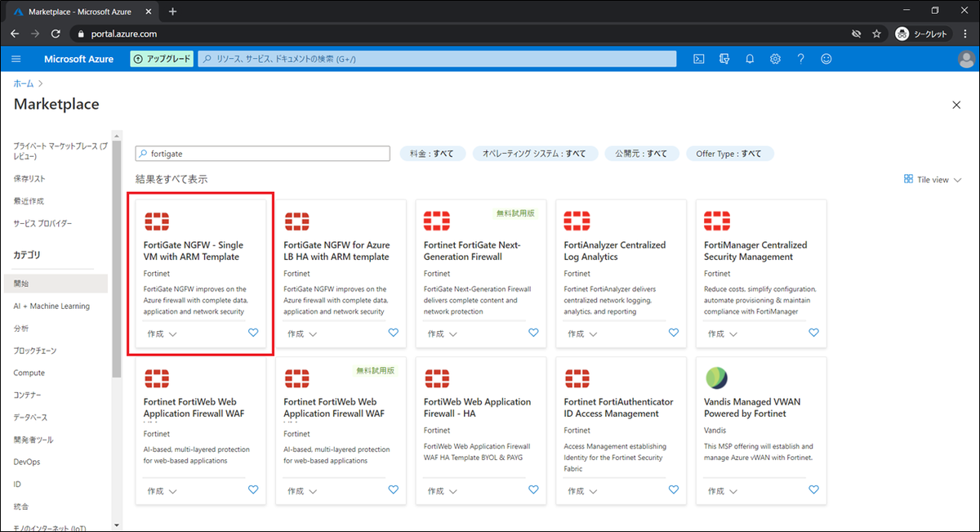Open the 公開元 : すべて filter
The width and height of the screenshot is (980, 532).
[x=641, y=154]
